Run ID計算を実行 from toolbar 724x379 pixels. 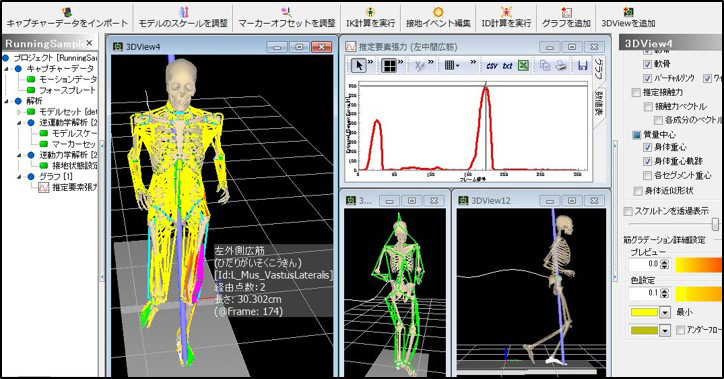506,12
